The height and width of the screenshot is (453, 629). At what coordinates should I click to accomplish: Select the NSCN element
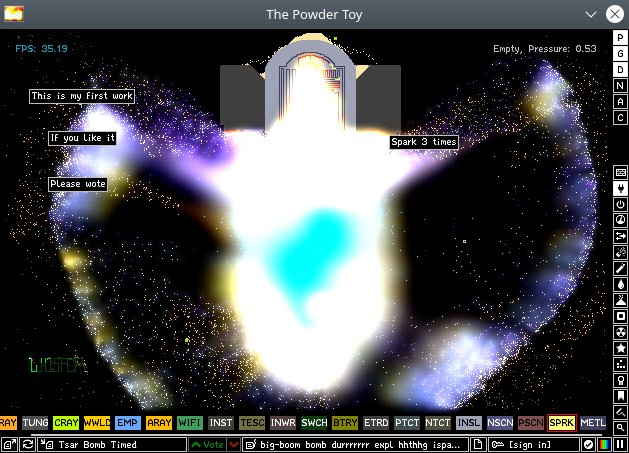point(500,423)
